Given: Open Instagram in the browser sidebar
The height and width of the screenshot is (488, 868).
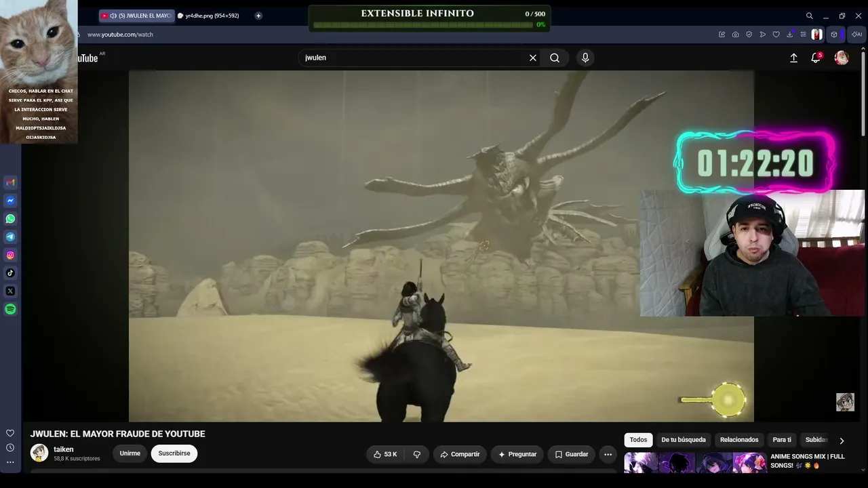Looking at the screenshot, I should tap(10, 255).
